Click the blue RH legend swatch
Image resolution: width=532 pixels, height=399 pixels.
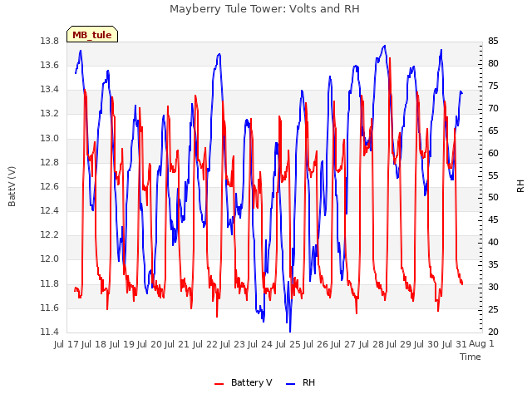(x=291, y=384)
